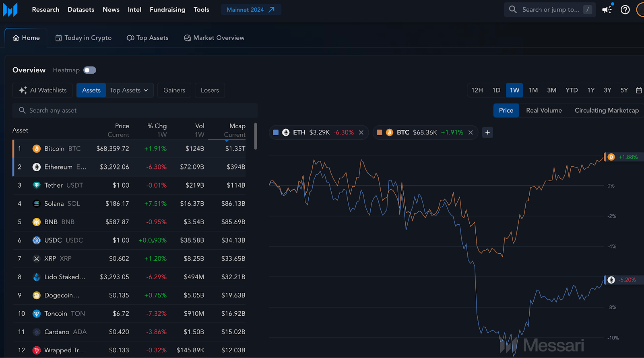Click the USDC coin icon
The height and width of the screenshot is (358, 644).
pos(37,240)
